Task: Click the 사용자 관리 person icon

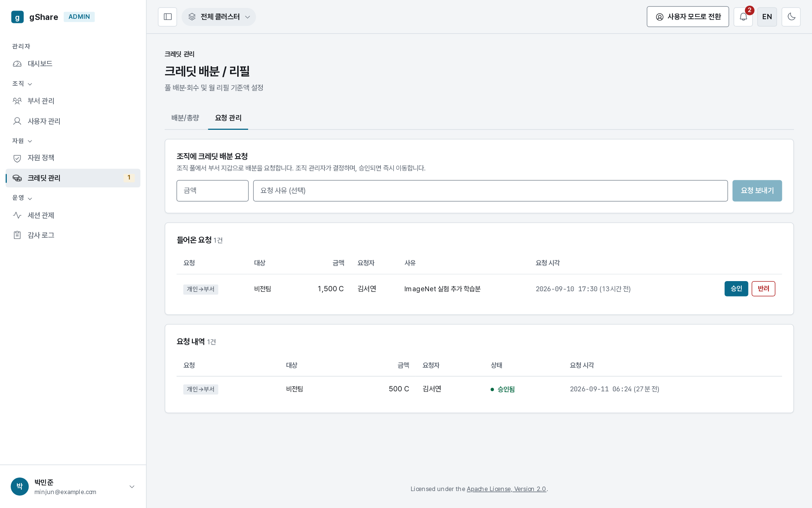Action: (x=17, y=121)
